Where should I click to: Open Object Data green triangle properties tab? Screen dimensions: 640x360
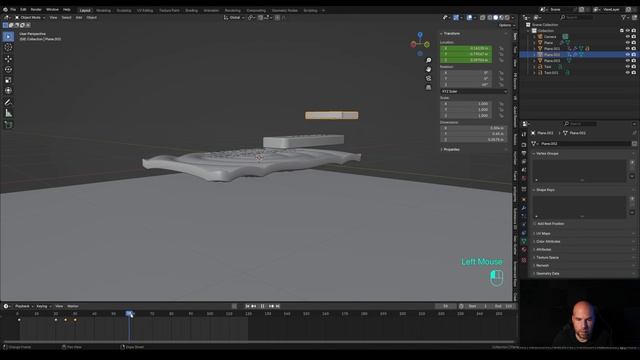(524, 241)
